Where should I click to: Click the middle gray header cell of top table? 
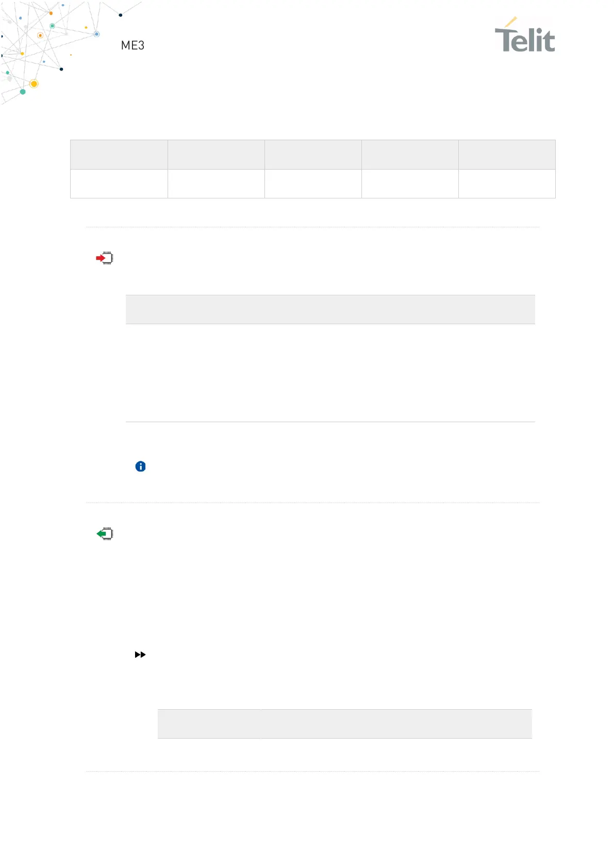tap(313, 155)
